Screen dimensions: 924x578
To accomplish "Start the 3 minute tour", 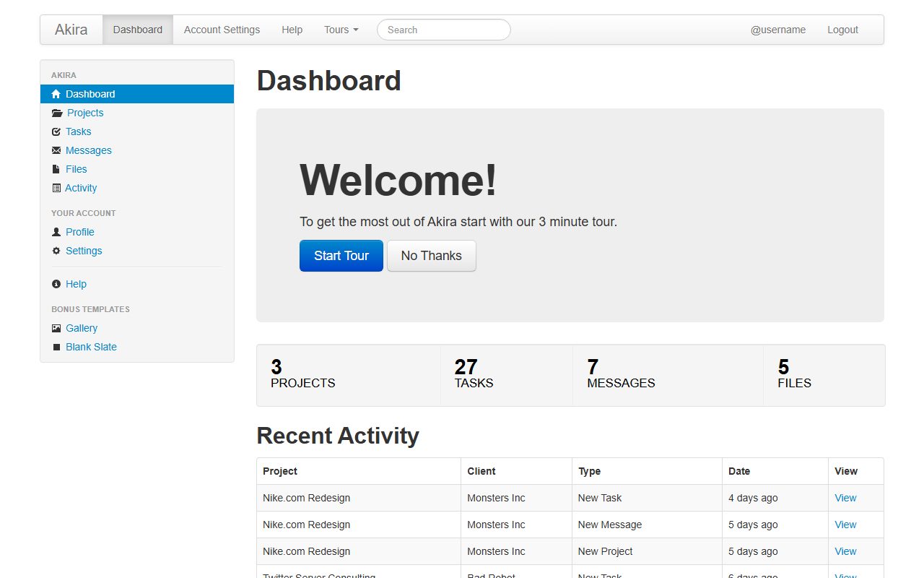I will coord(341,256).
